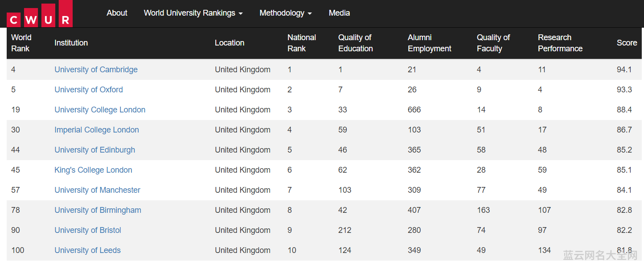Open University of Manchester link
The width and height of the screenshot is (644, 261).
point(97,190)
